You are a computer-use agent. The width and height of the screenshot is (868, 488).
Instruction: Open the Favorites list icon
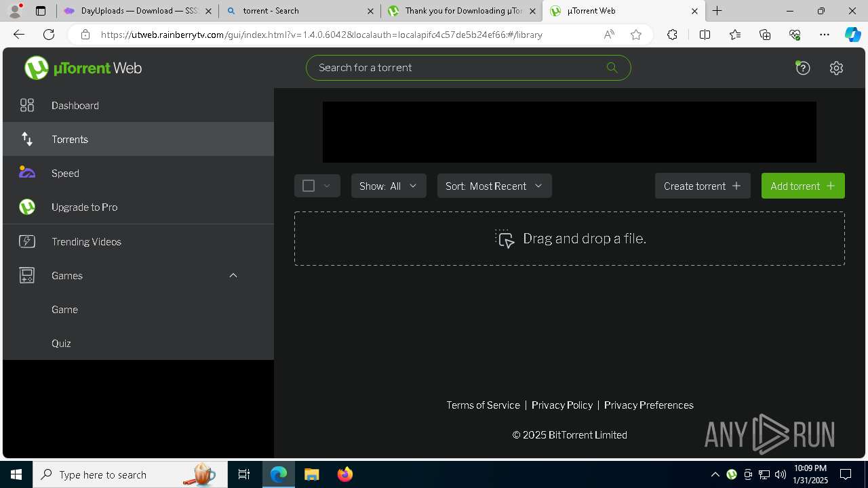[x=735, y=35]
